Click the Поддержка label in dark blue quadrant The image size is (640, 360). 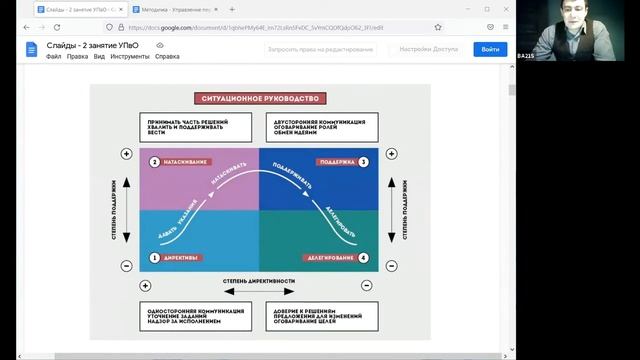(x=337, y=162)
